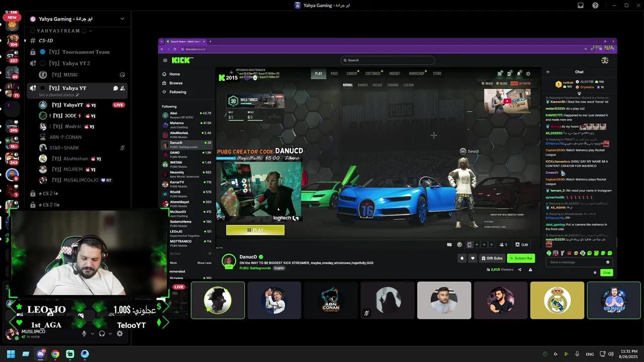
Task: Toggle system tray microphone icon
Action: coord(577,354)
